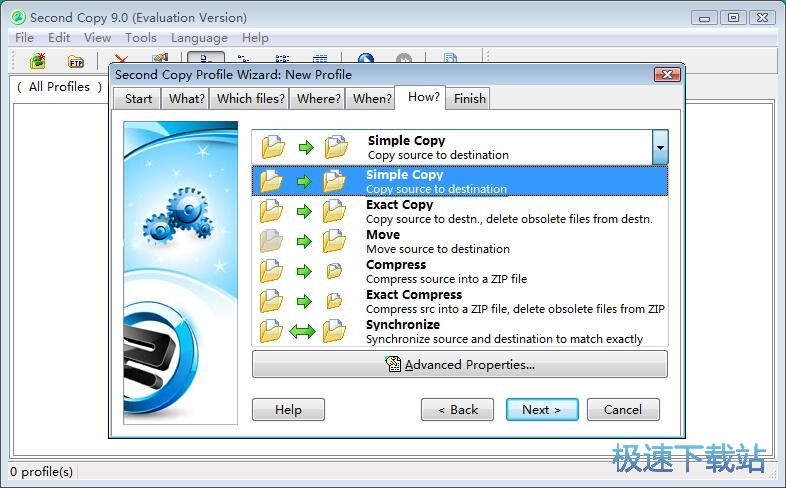Choose the Exact Copy option
This screenshot has height=488, width=786.
460,211
